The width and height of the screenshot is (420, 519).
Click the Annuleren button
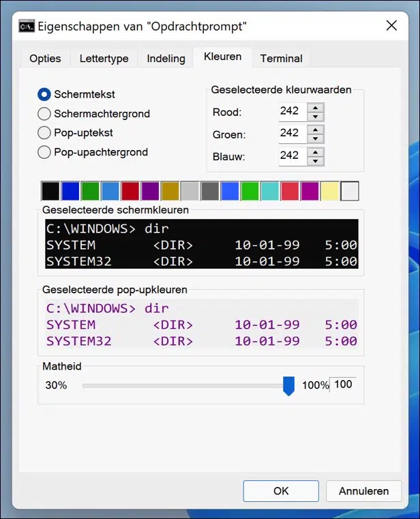pyautogui.click(x=363, y=491)
